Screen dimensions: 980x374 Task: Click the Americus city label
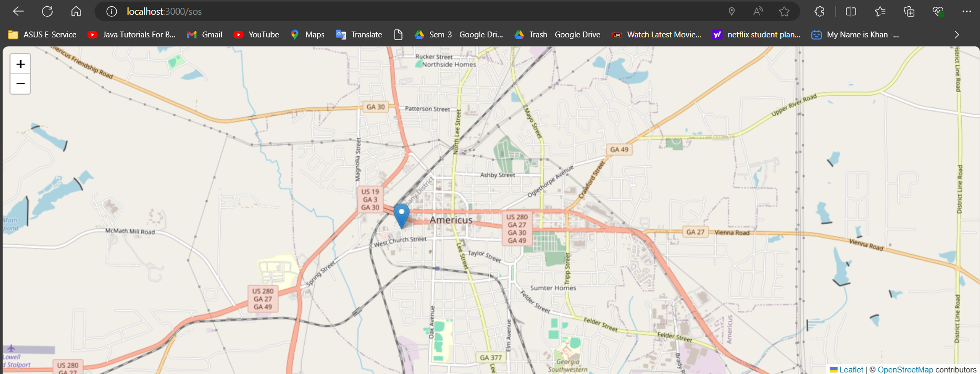click(451, 220)
